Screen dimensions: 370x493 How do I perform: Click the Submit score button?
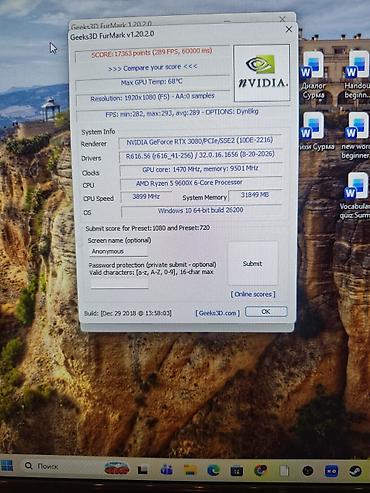tap(253, 264)
